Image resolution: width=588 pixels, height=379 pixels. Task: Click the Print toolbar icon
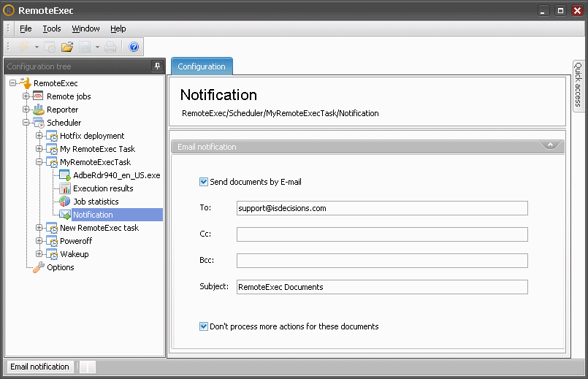[110, 47]
